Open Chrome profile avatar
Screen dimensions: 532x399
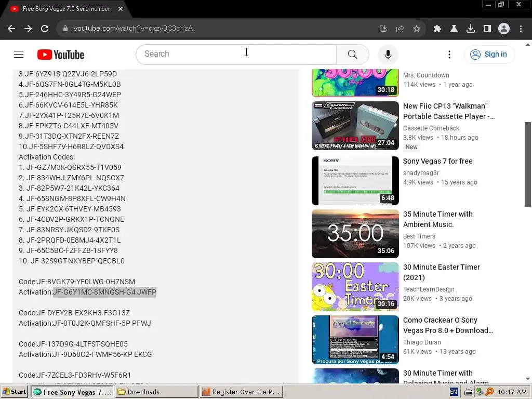pyautogui.click(x=504, y=29)
